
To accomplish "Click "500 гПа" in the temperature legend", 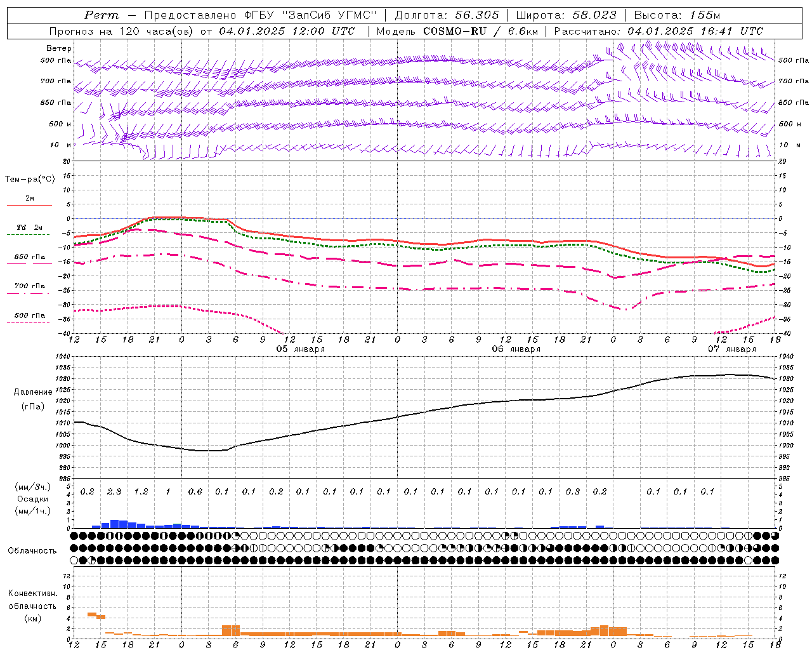I will tap(30, 315).
